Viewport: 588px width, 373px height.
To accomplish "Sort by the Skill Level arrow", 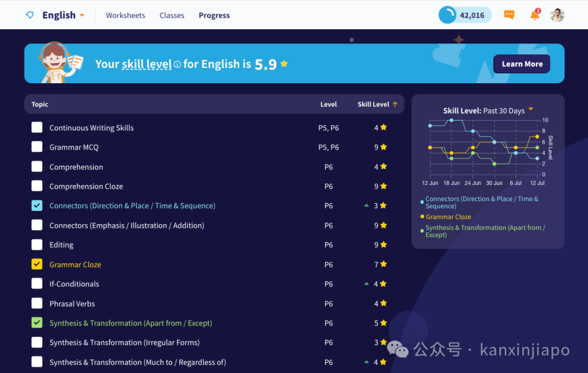I will pyautogui.click(x=395, y=104).
